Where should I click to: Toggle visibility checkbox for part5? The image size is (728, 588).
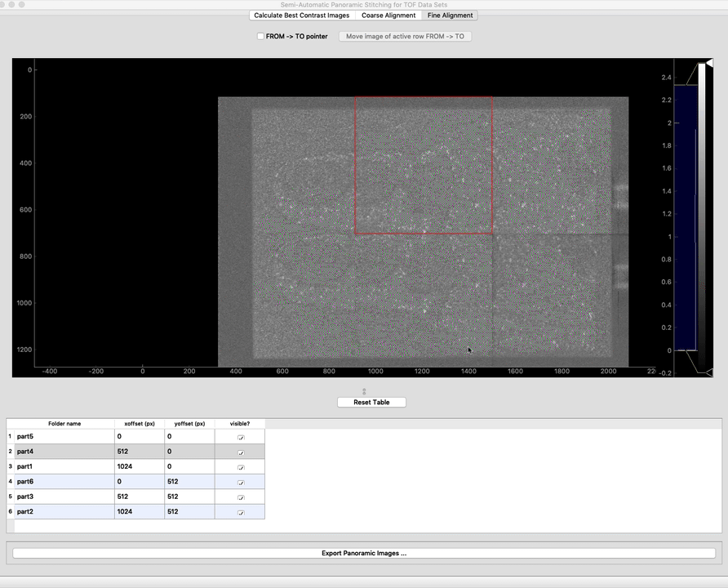(x=240, y=437)
